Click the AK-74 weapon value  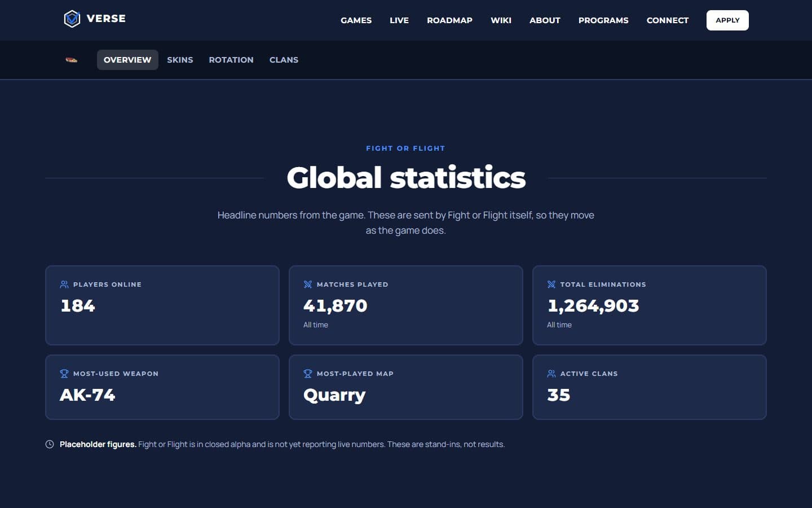click(x=87, y=395)
